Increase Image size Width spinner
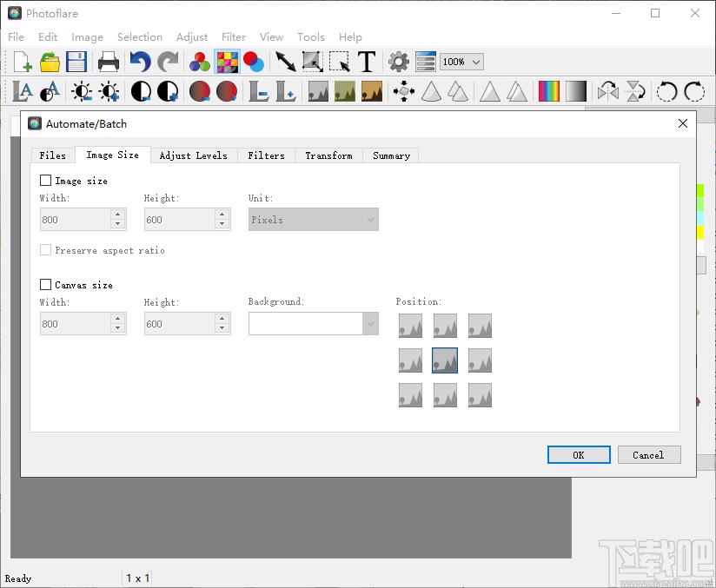The image size is (716, 588). coord(118,215)
